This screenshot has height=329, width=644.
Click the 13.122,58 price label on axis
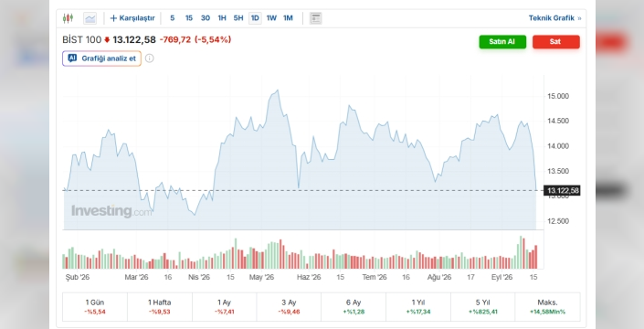tap(562, 191)
